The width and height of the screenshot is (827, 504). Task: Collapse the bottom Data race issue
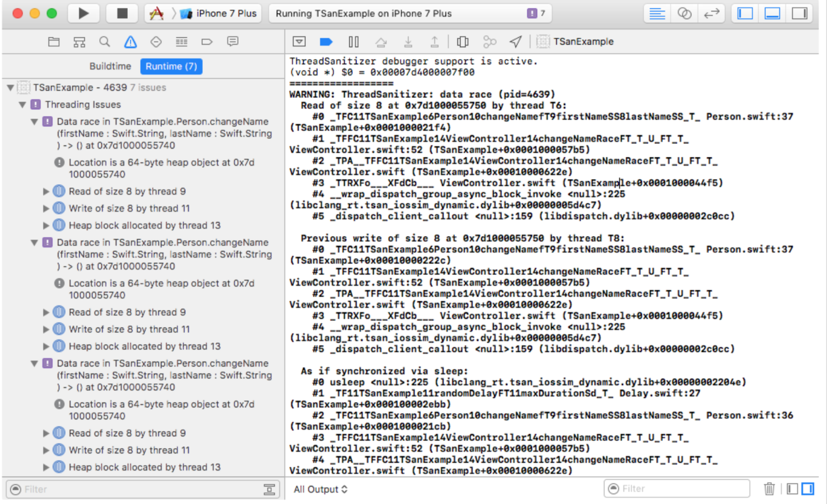(x=34, y=363)
